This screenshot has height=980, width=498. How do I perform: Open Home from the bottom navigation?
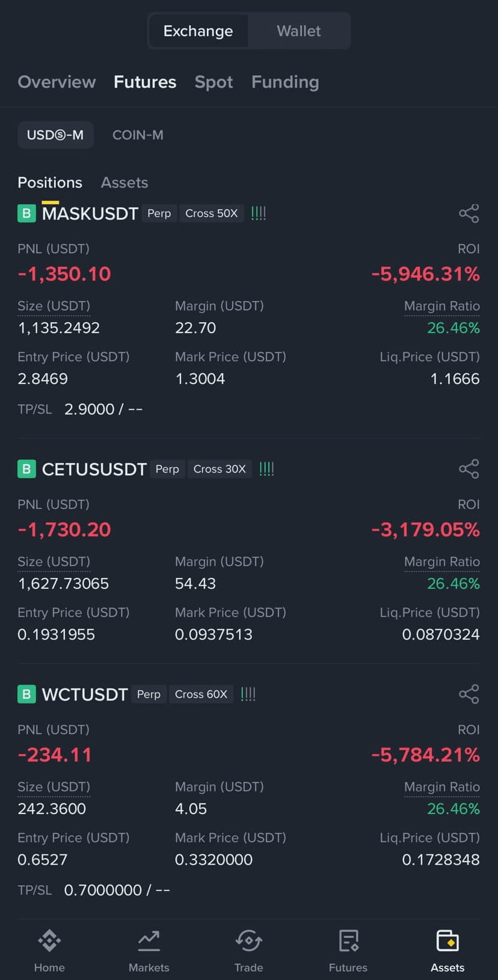[49, 940]
